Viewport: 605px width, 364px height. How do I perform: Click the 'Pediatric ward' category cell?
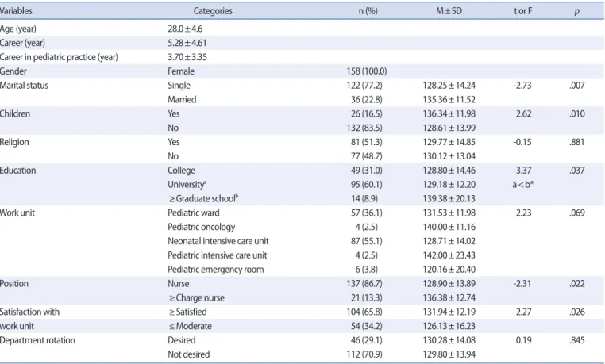coord(193,213)
